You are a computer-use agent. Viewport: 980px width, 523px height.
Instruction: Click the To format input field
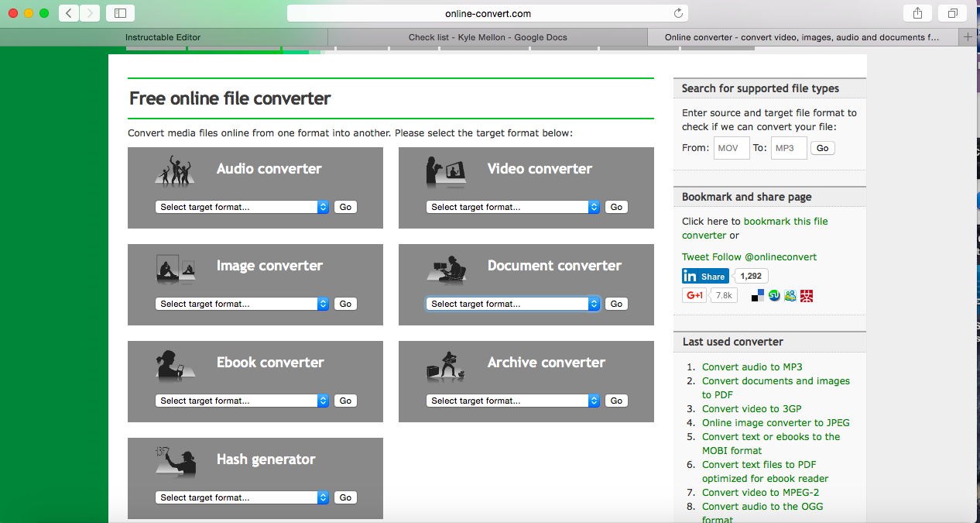point(789,148)
